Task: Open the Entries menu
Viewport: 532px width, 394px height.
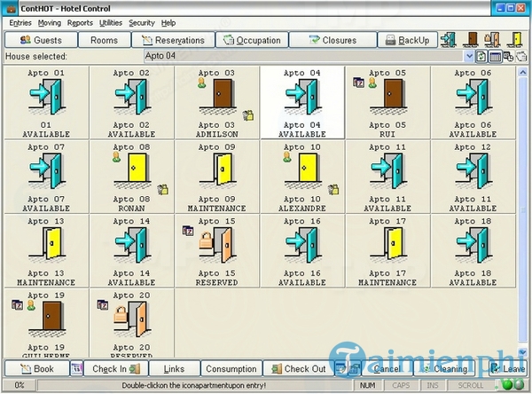Action: (x=20, y=23)
